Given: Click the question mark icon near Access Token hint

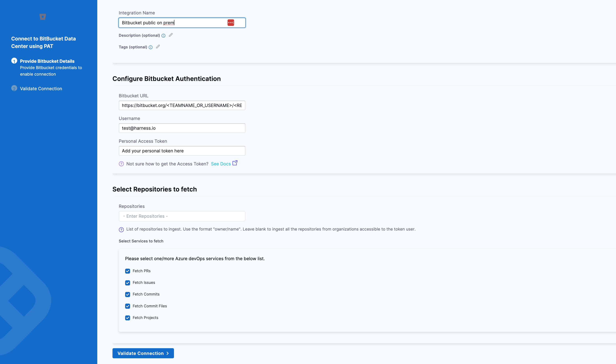Looking at the screenshot, I should pos(121,164).
